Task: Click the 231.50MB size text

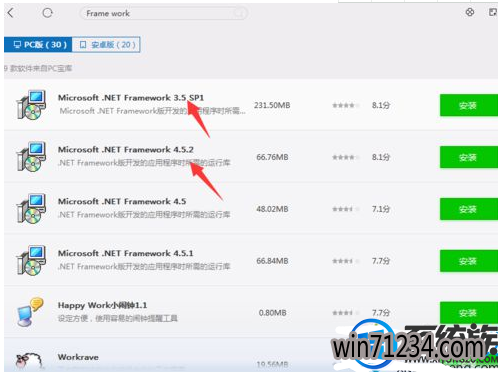Action: click(272, 105)
